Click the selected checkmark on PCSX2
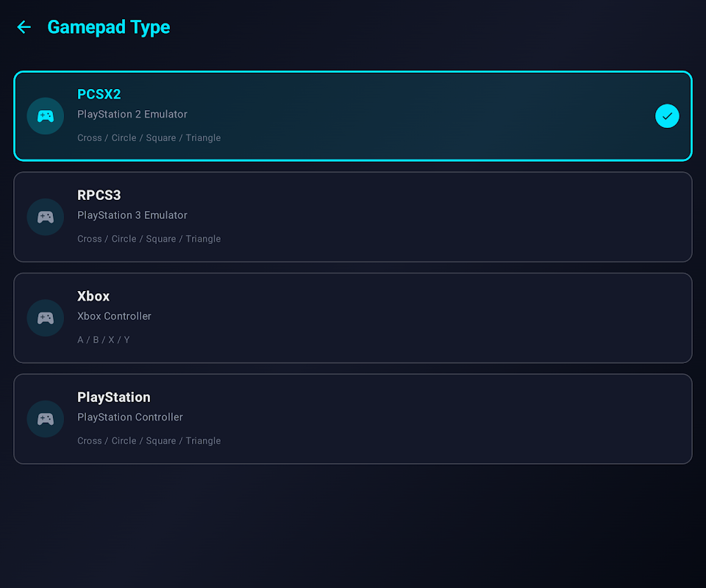This screenshot has width=706, height=588. (x=667, y=116)
